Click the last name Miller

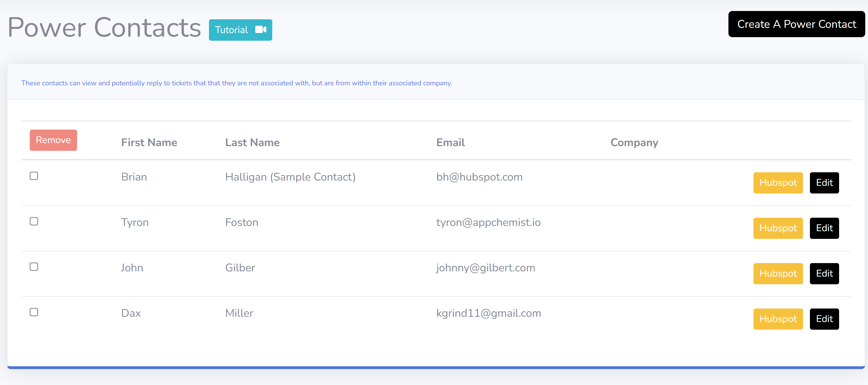(x=239, y=313)
